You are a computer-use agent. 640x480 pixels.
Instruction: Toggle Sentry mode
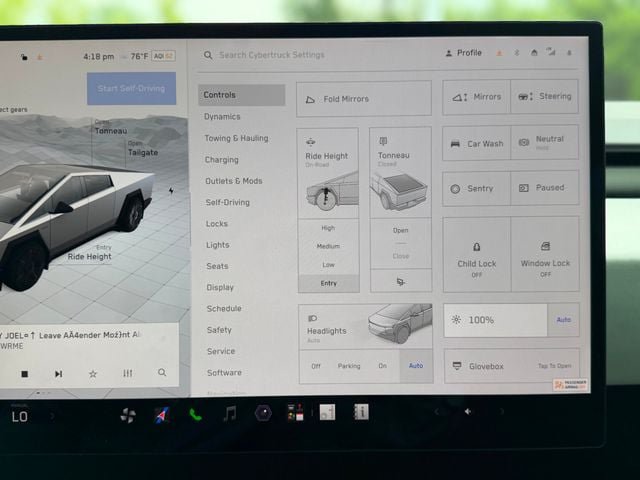pyautogui.click(x=476, y=189)
